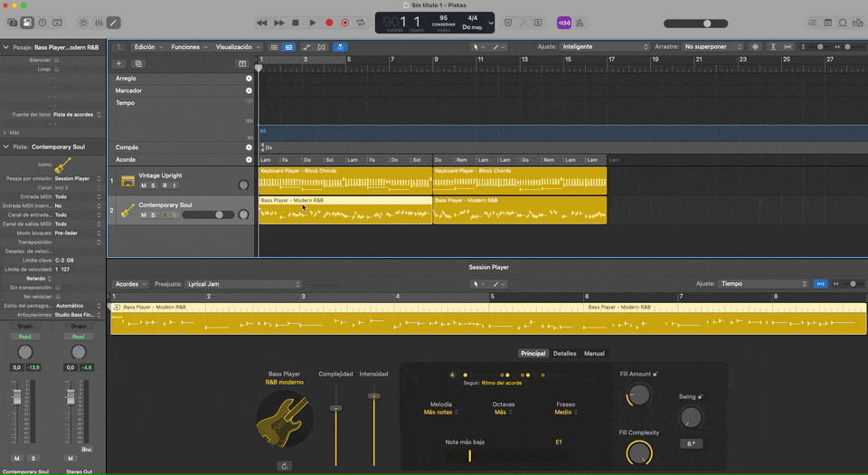This screenshot has width=868, height=475.
Task: Open the media Browsers icon
Action: (x=857, y=23)
